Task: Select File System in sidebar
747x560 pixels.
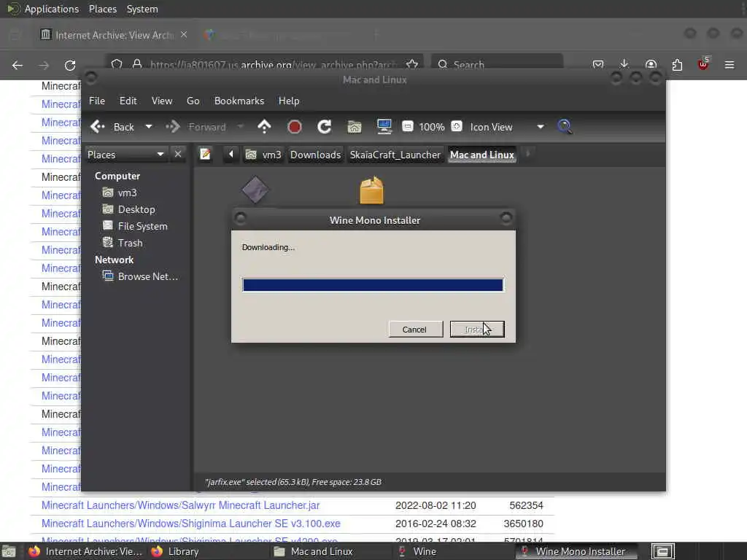Action: coord(135,226)
